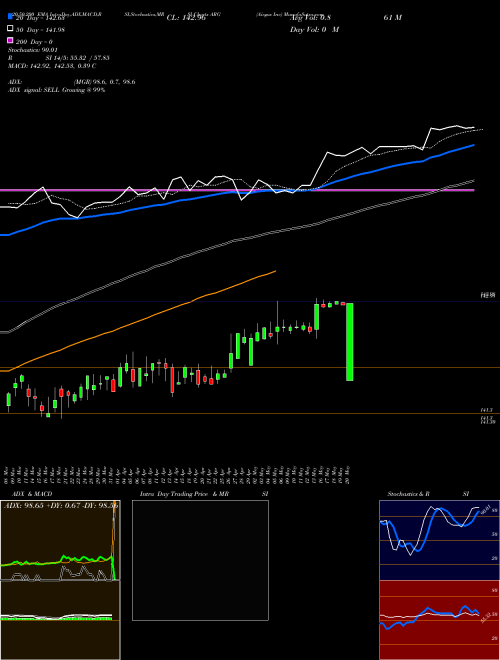This screenshot has height=660, width=500.
Task: Click the blue 20 Day EMA legend swatch
Action: tap(10, 17)
